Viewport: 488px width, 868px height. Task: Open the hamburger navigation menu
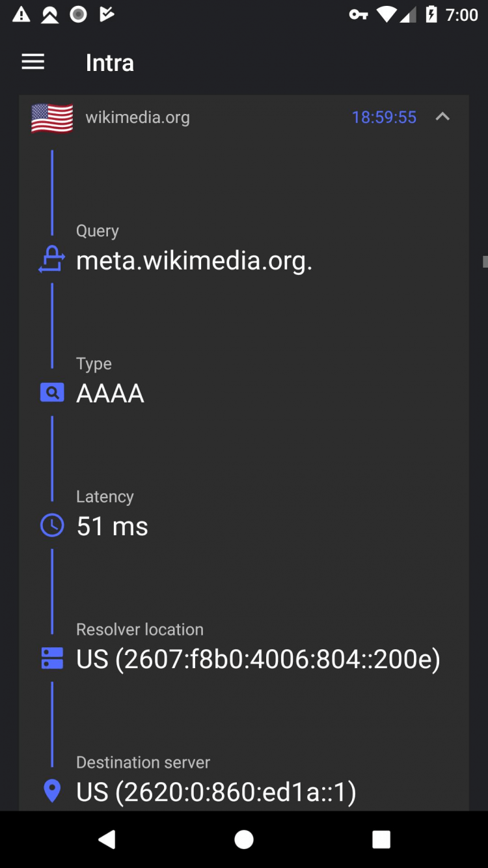[33, 63]
